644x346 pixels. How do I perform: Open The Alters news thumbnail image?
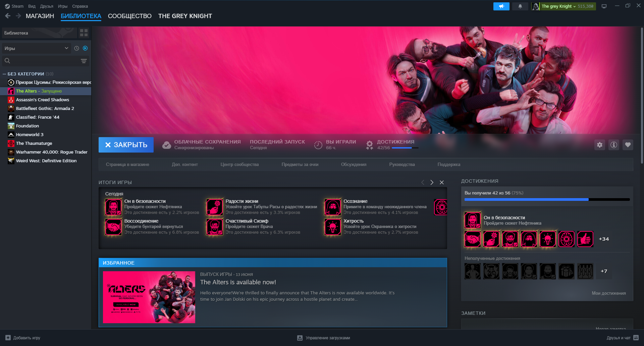point(149,297)
